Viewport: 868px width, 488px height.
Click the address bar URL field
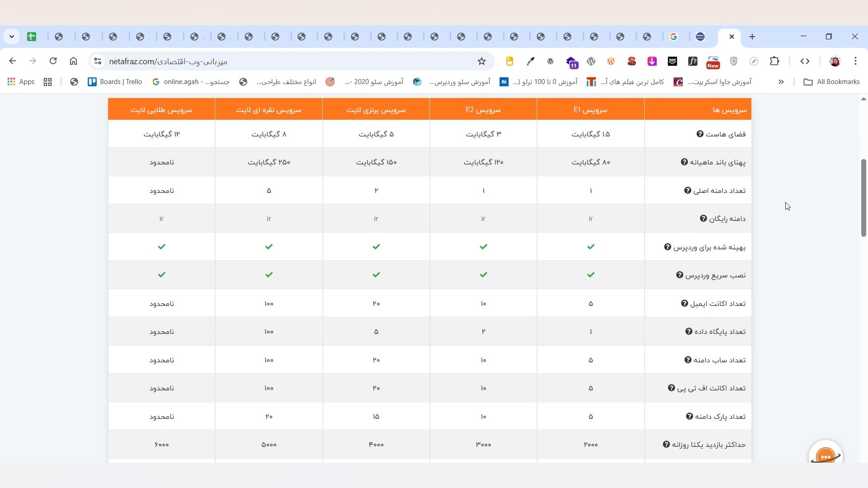tap(289, 61)
